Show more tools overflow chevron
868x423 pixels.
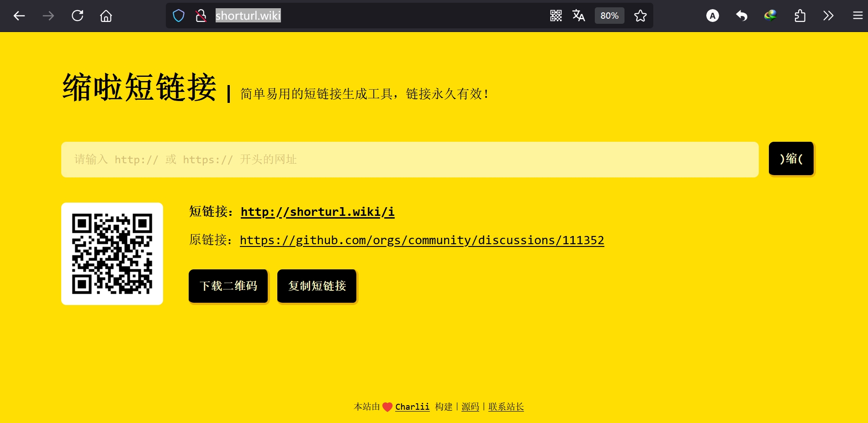point(828,16)
